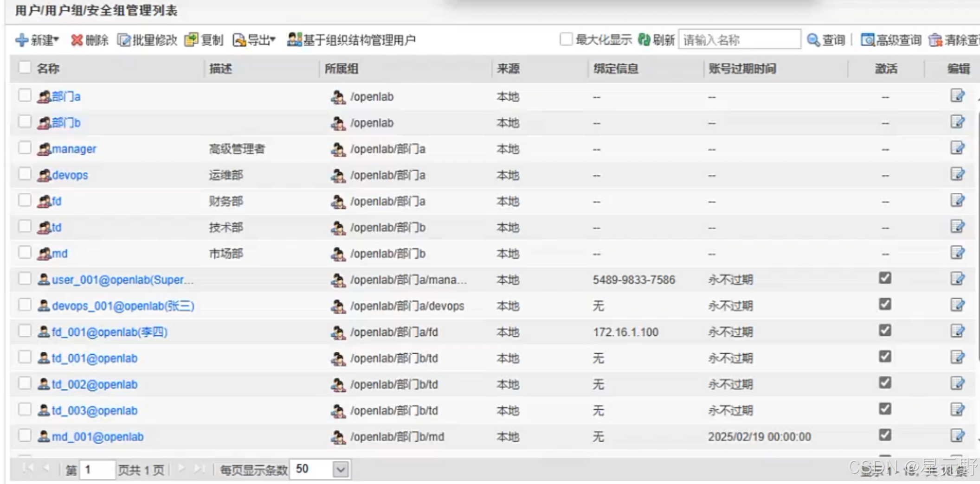Click 基于组织结构管理用户 icon
The image size is (980, 484).
pos(294,40)
